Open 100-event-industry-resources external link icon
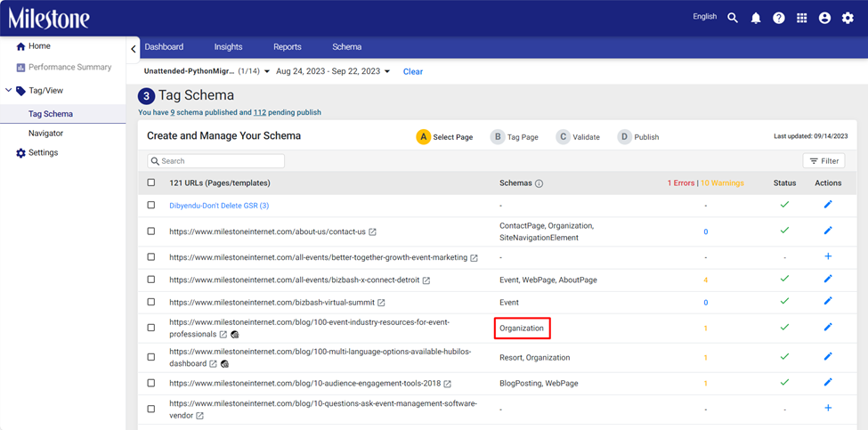The image size is (868, 430). 223,334
